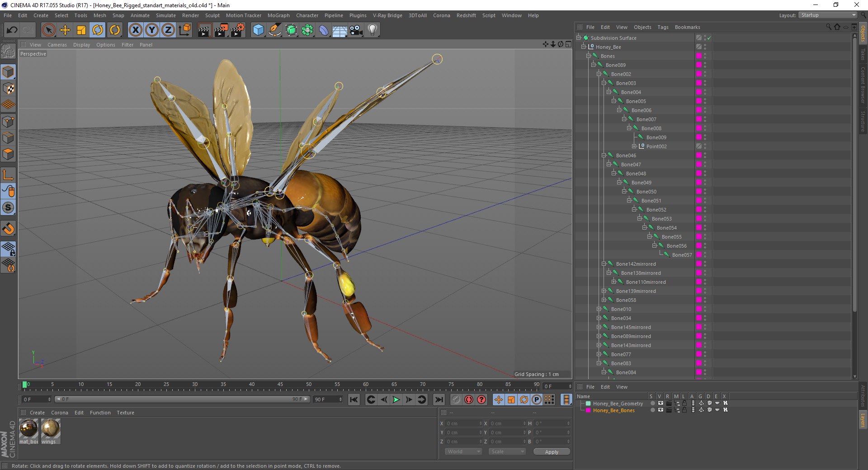This screenshot has width=868, height=470.
Task: Select the Live Selection tool
Action: click(48, 30)
